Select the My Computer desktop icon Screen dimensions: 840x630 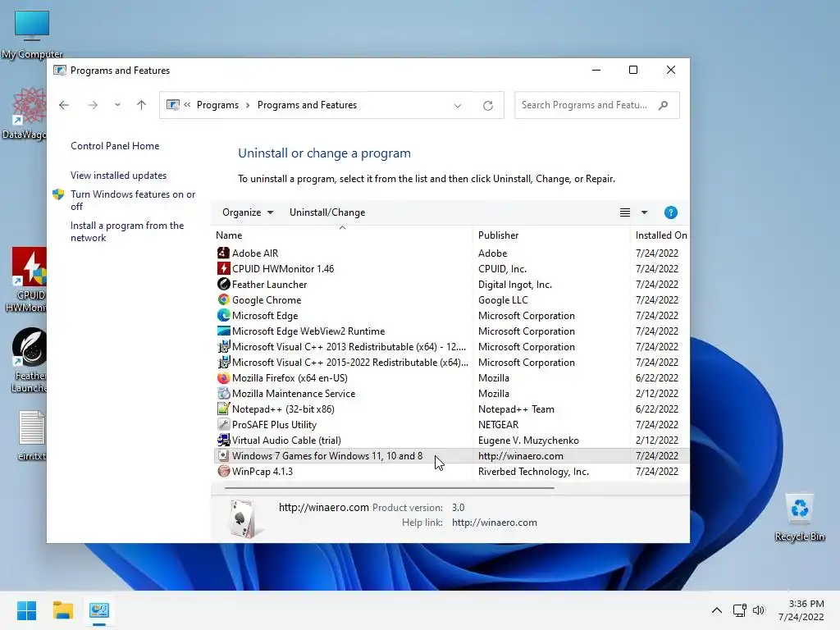tap(32, 34)
